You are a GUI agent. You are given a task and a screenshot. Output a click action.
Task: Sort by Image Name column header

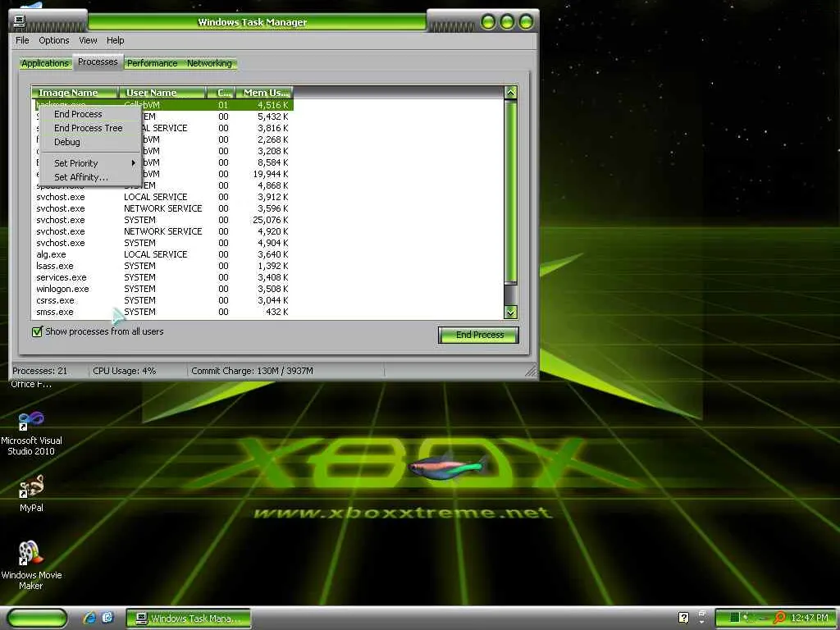pyautogui.click(x=75, y=93)
